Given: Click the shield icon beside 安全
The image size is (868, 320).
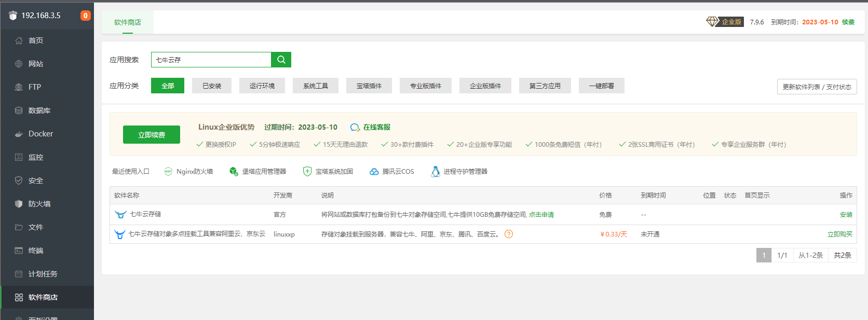Looking at the screenshot, I should tap(19, 180).
